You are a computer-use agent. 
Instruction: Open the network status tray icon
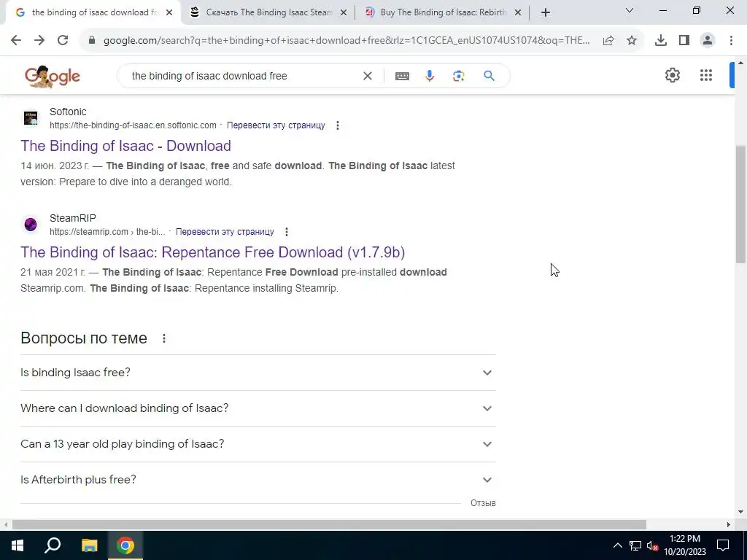(635, 545)
